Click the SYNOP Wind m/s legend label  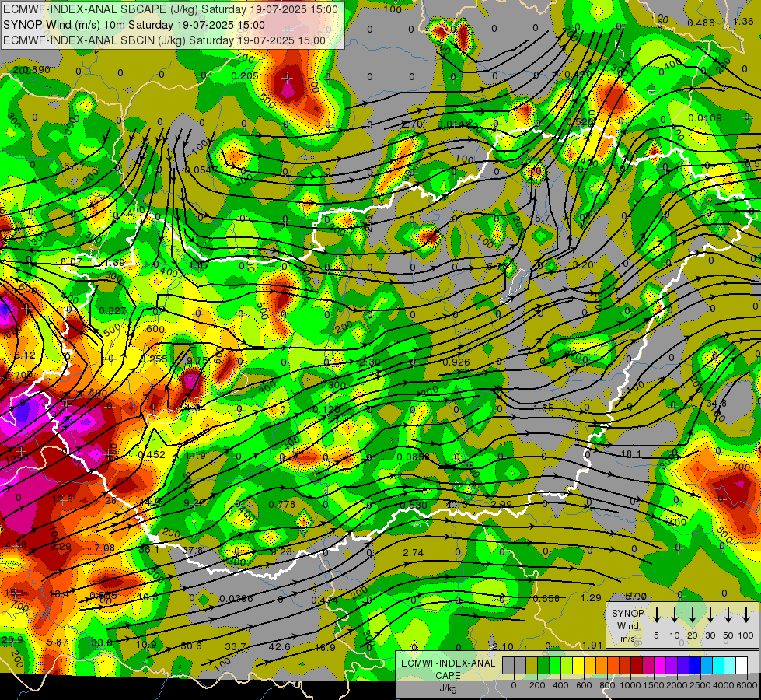click(x=627, y=625)
